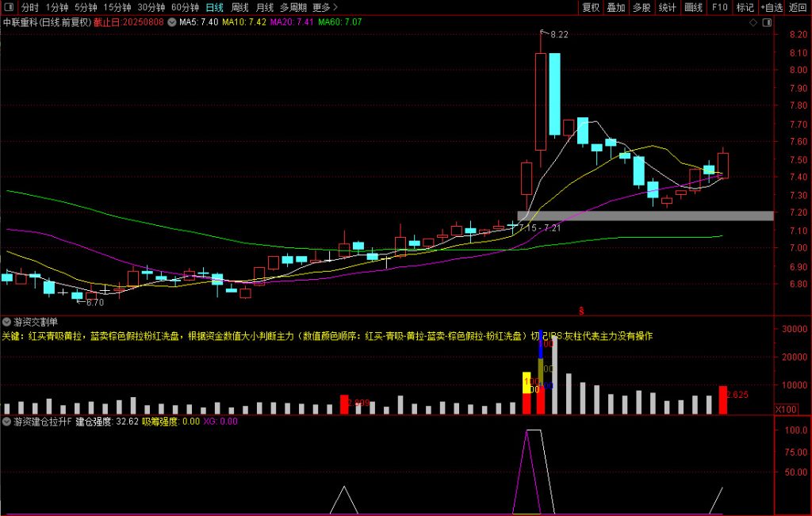
Task: Click the red § marker below the chart
Action: point(581,309)
